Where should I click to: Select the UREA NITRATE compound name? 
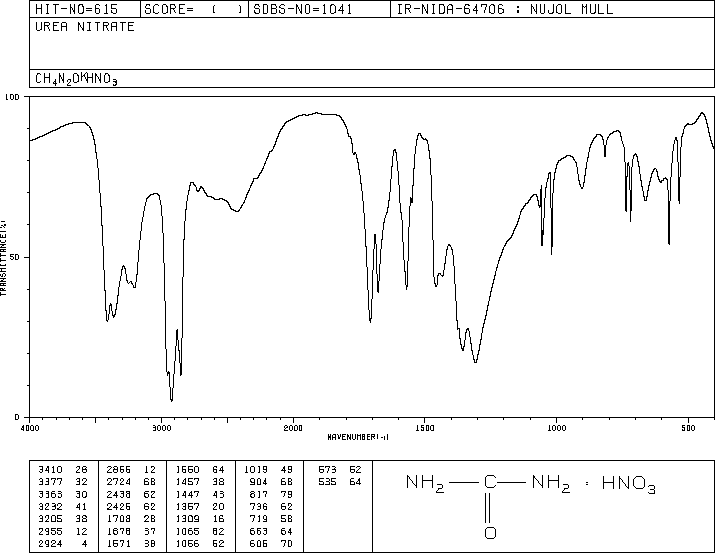tap(85, 27)
